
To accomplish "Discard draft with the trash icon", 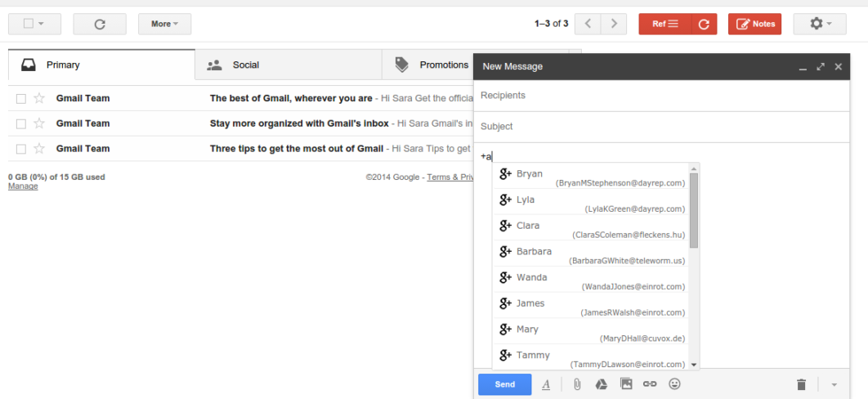I will tap(801, 384).
